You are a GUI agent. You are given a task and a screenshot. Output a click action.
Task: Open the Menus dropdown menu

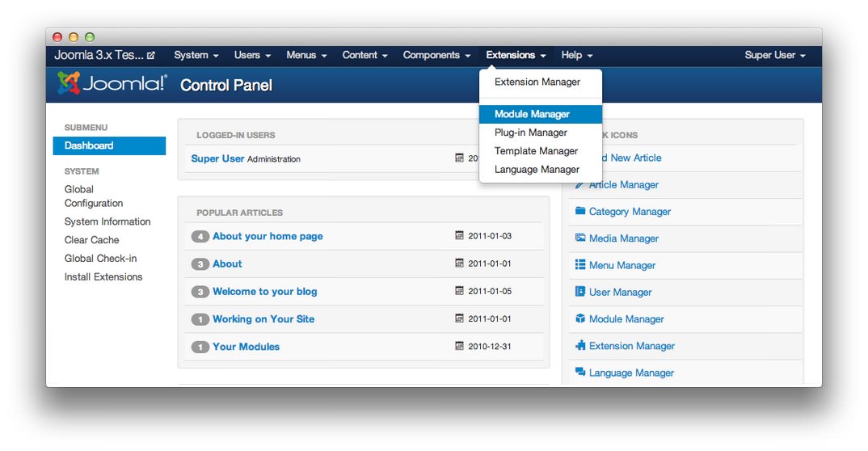point(306,55)
